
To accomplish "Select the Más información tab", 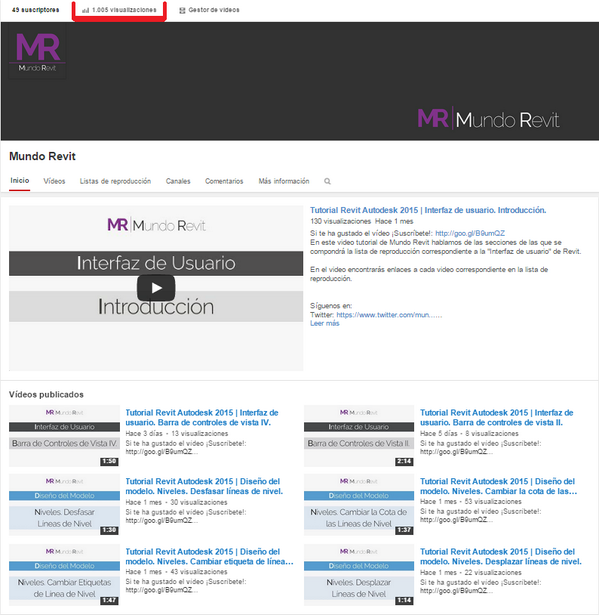I will pyautogui.click(x=284, y=181).
